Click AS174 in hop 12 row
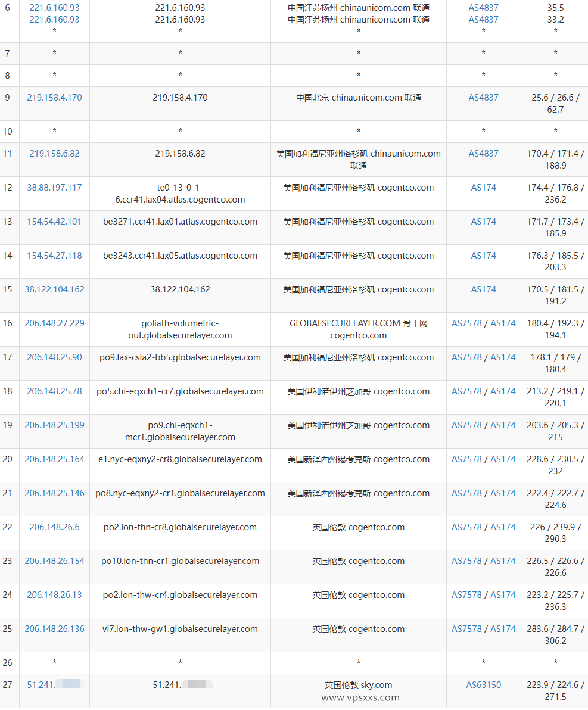The height and width of the screenshot is (710, 588). tap(483, 188)
